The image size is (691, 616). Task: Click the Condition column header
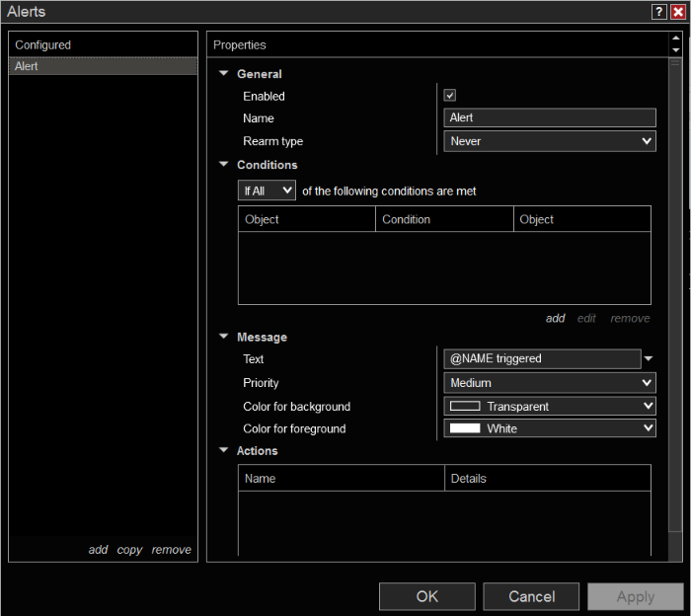pyautogui.click(x=444, y=219)
